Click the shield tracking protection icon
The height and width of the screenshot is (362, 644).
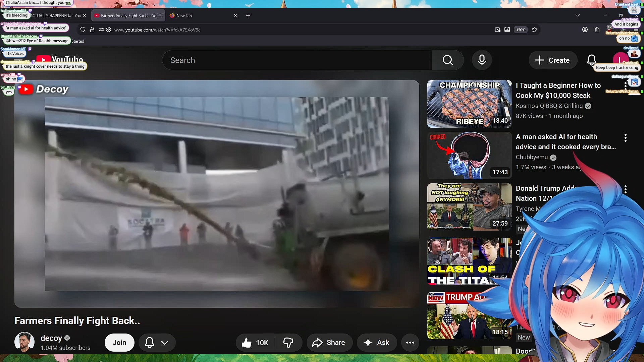tap(83, 30)
